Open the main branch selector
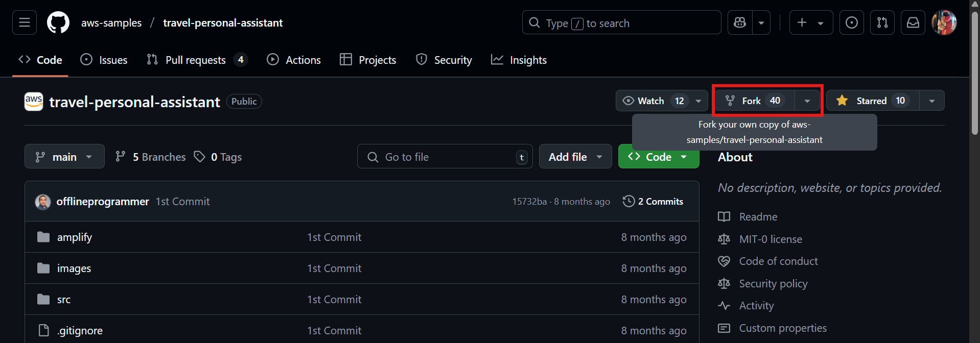Image resolution: width=980 pixels, height=343 pixels. pos(64,156)
